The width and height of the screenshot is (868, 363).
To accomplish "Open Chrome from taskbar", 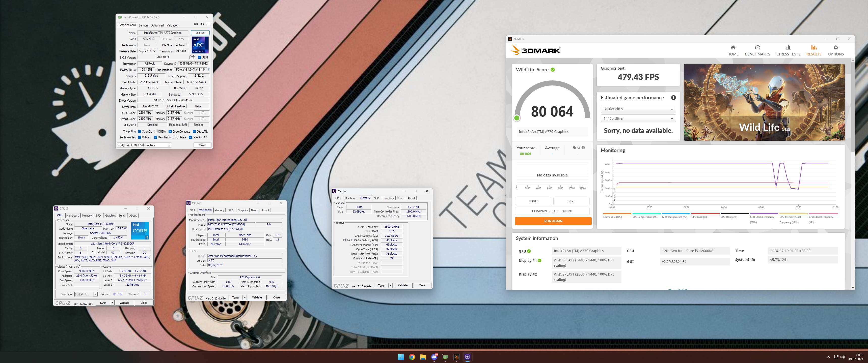I will tap(412, 357).
